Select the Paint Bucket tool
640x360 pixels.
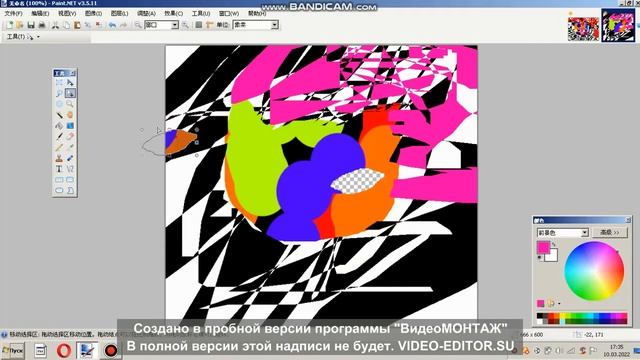tap(59, 126)
